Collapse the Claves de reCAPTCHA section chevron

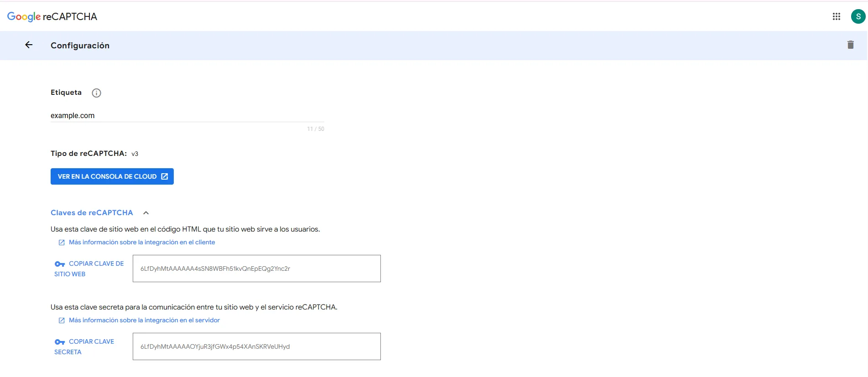(x=146, y=213)
